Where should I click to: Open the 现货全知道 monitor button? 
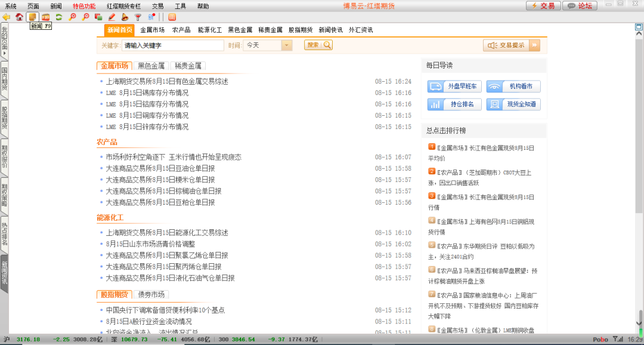click(x=513, y=104)
